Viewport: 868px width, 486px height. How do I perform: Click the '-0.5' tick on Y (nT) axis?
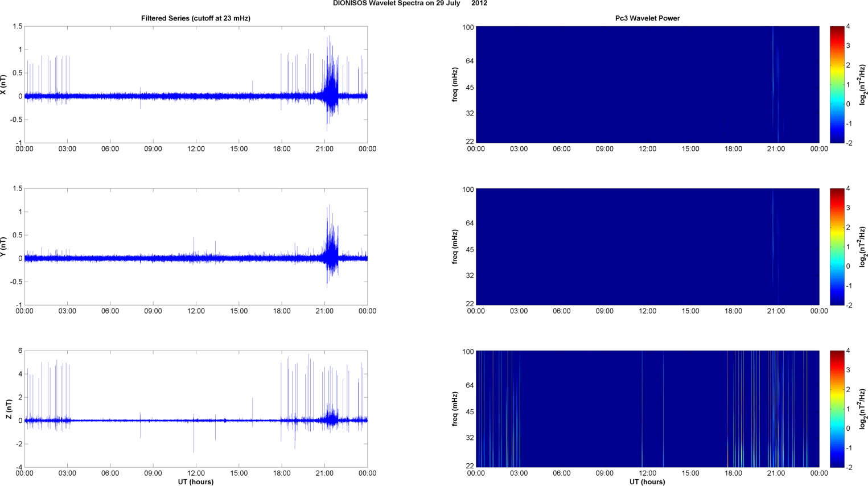16,282
